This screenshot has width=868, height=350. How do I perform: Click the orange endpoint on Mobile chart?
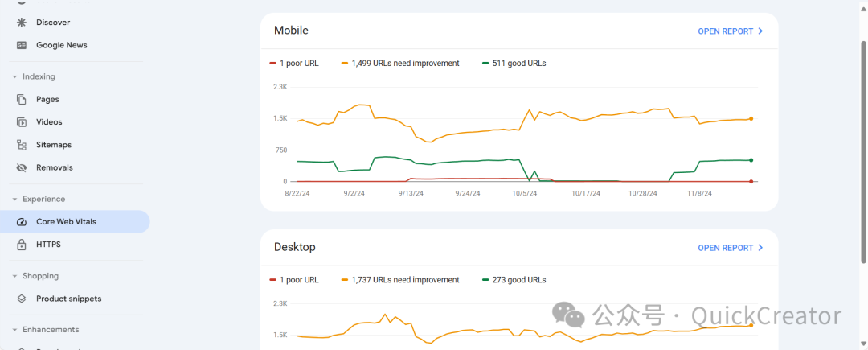point(751,119)
